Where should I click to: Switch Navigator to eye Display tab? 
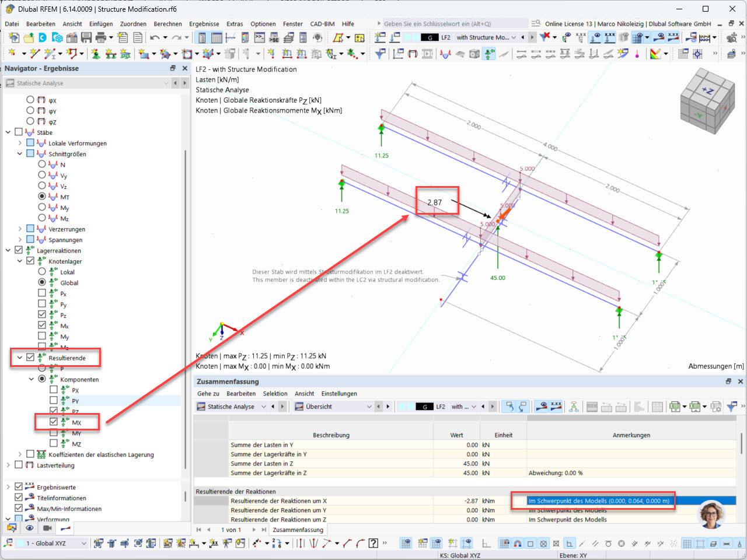[x=29, y=528]
